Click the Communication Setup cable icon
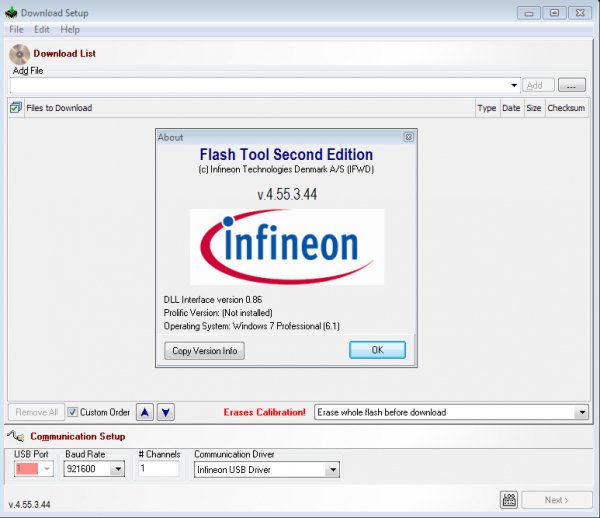This screenshot has height=518, width=600. [16, 436]
